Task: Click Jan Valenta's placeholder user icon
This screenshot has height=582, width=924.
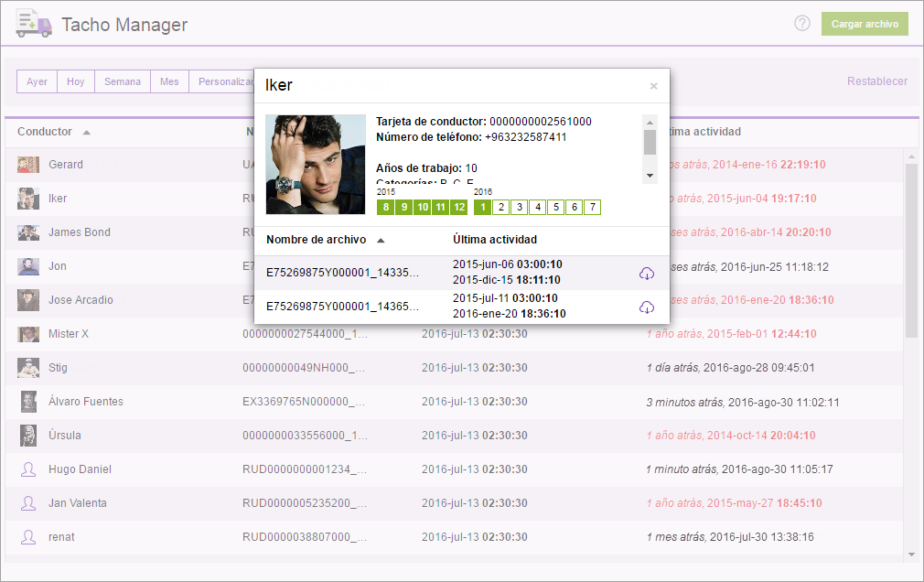Action: tap(28, 503)
